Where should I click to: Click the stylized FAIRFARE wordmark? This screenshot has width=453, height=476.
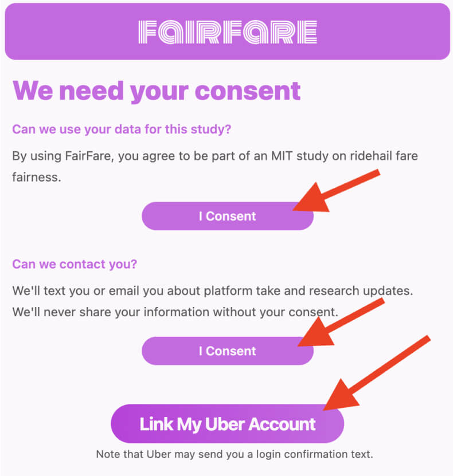pos(226,33)
